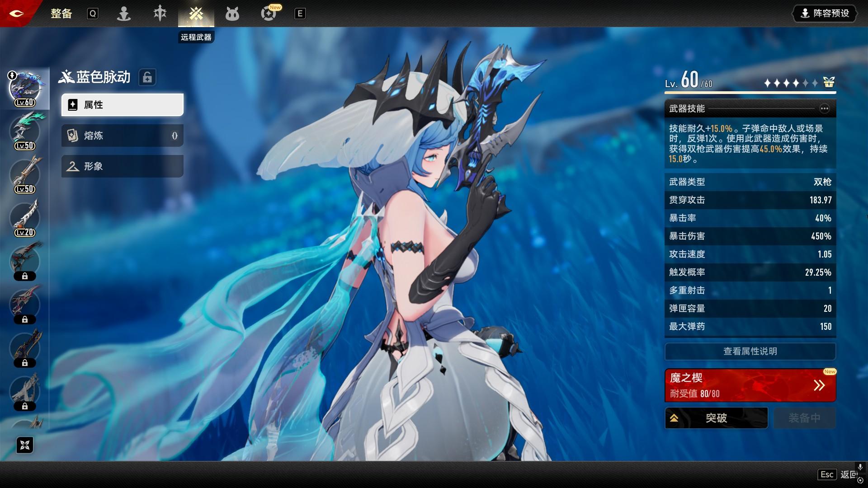Click the filter icon below weapon list
The image size is (868, 488).
[x=25, y=445]
